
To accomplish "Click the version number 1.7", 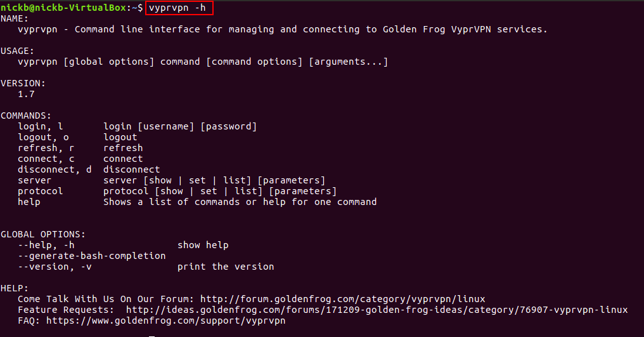I will (26, 94).
